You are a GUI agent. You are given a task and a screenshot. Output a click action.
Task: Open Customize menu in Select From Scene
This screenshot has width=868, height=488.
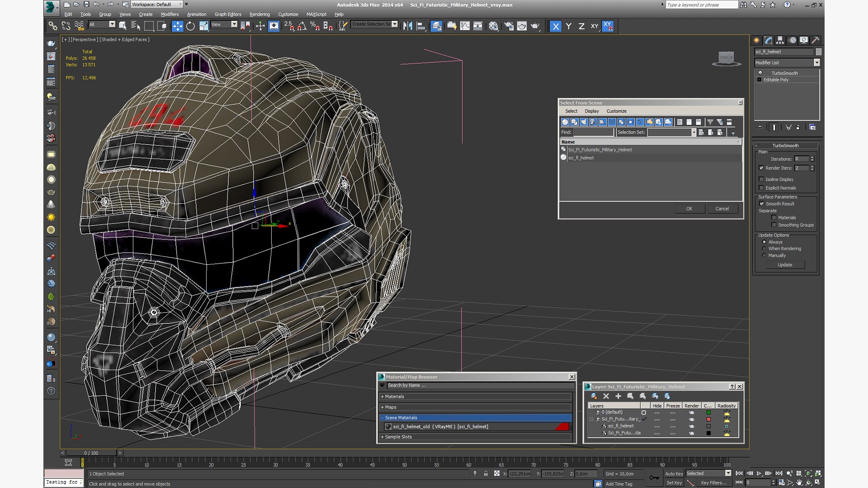point(616,111)
